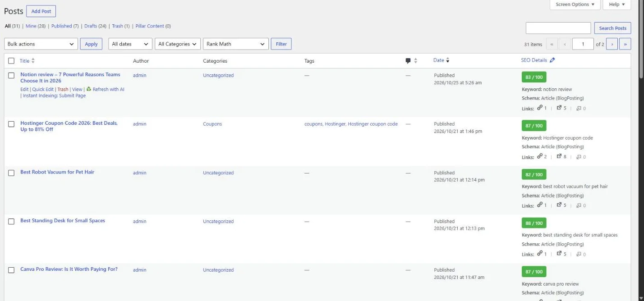Click 82 / 100 score on Robot Vacuum row
Viewport: 644px width, 301px height.
click(x=534, y=174)
